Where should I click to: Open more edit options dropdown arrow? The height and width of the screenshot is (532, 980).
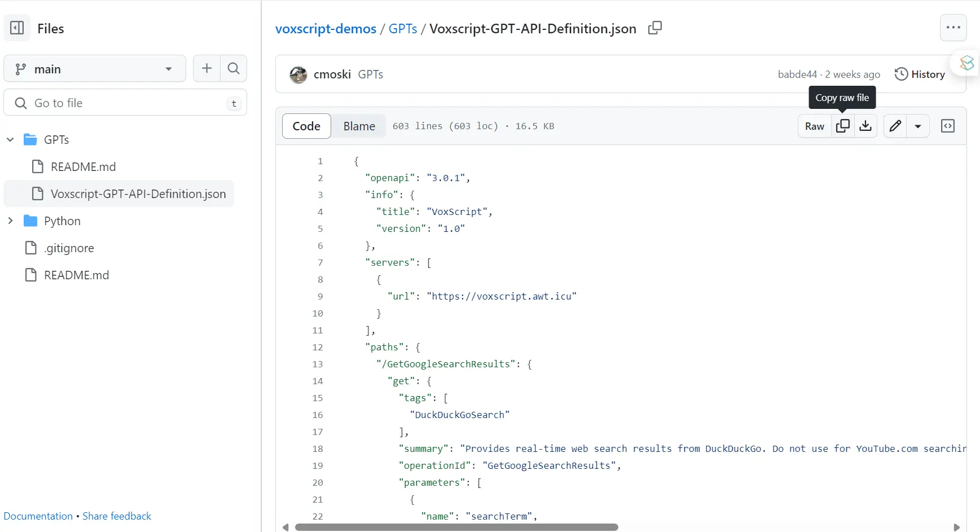point(918,126)
